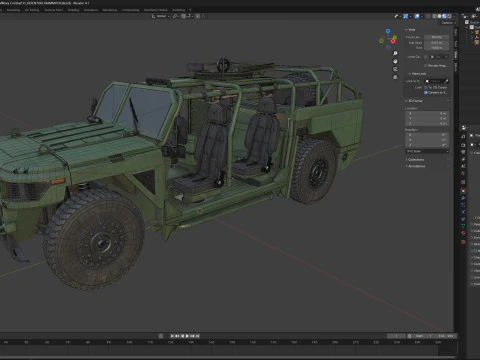Open the Texture properties tab
The width and height of the screenshot is (480, 360).
463,242
